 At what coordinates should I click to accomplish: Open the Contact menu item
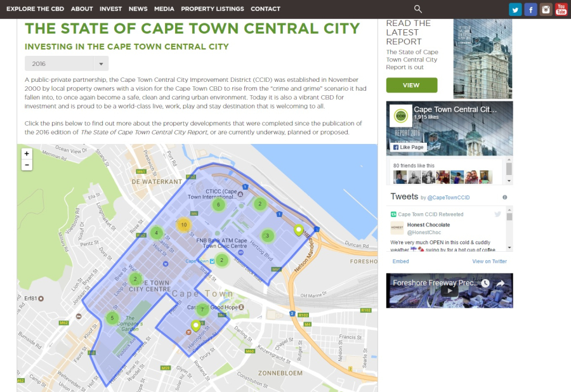265,9
